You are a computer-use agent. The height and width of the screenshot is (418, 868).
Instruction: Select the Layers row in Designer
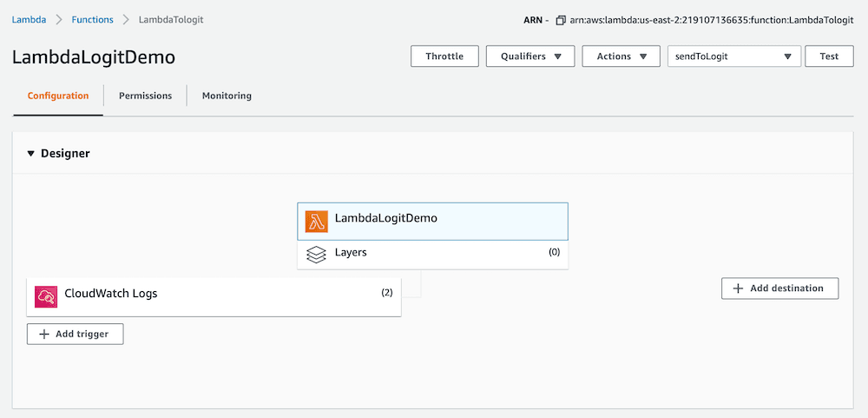pyautogui.click(x=432, y=254)
